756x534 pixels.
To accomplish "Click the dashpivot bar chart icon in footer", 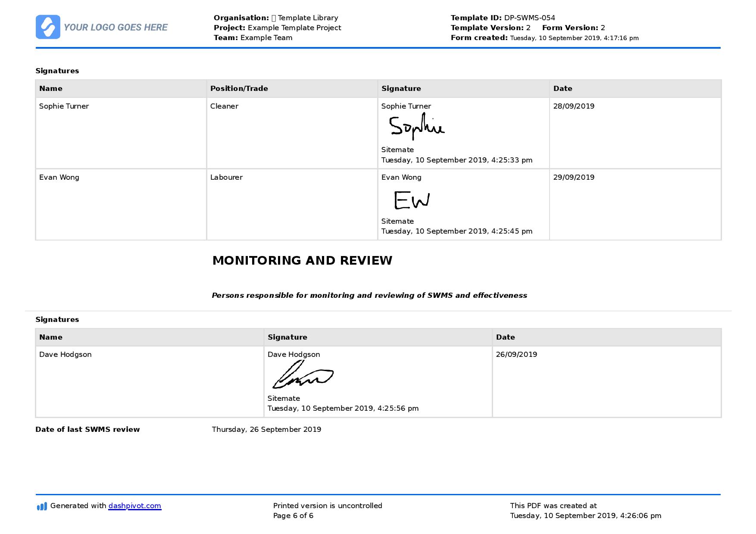I will [42, 506].
